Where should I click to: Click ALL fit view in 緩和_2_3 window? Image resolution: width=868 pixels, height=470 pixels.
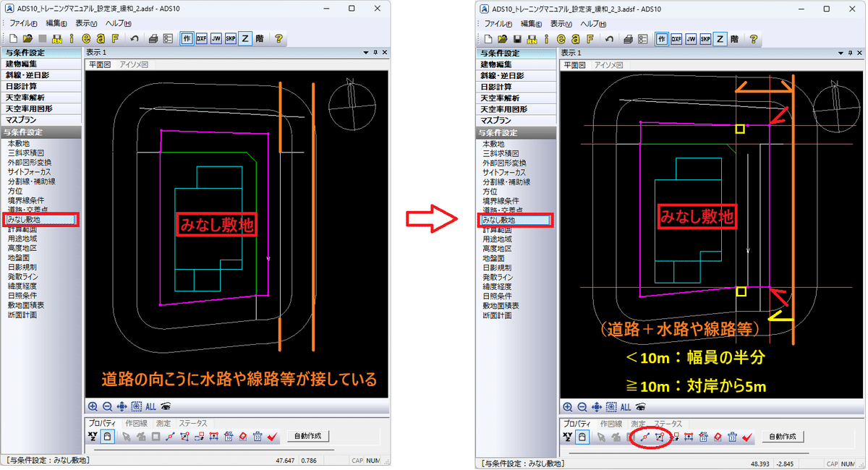(625, 407)
